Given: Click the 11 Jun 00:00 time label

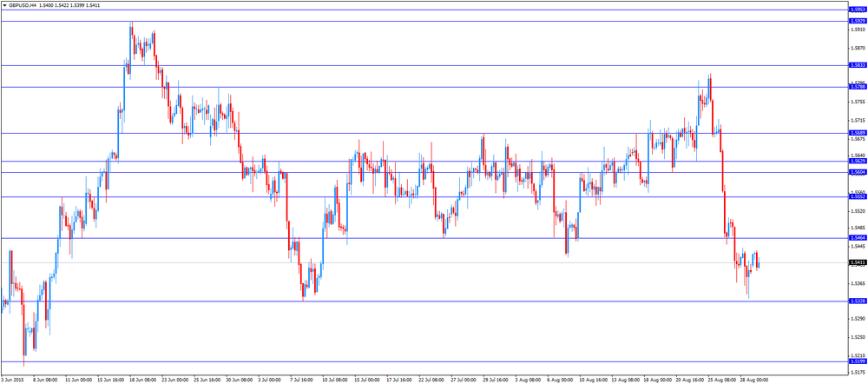Looking at the screenshot, I should pyautogui.click(x=78, y=381).
